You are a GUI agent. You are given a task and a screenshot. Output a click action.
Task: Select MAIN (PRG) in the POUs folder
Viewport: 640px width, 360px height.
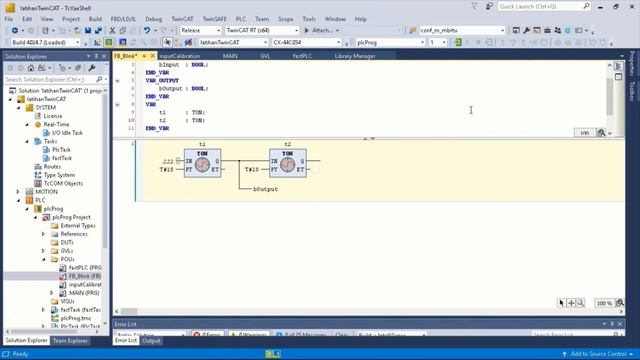pos(84,293)
